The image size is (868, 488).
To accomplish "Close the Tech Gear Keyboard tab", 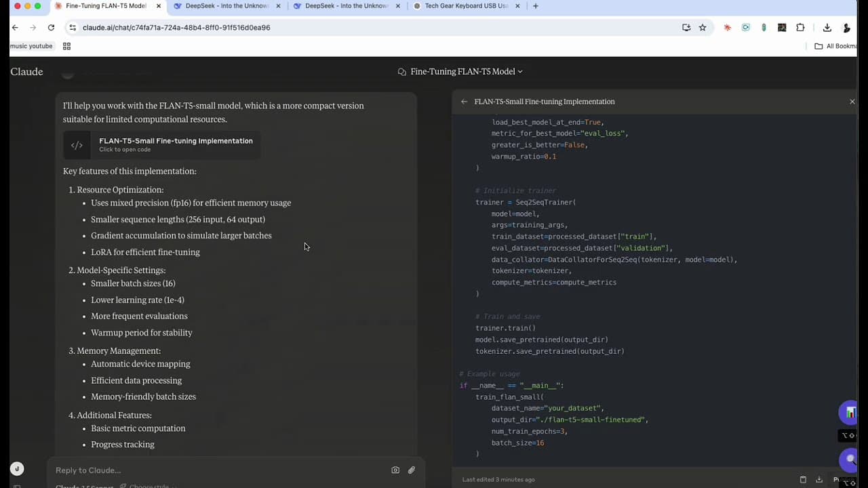I will [x=518, y=6].
